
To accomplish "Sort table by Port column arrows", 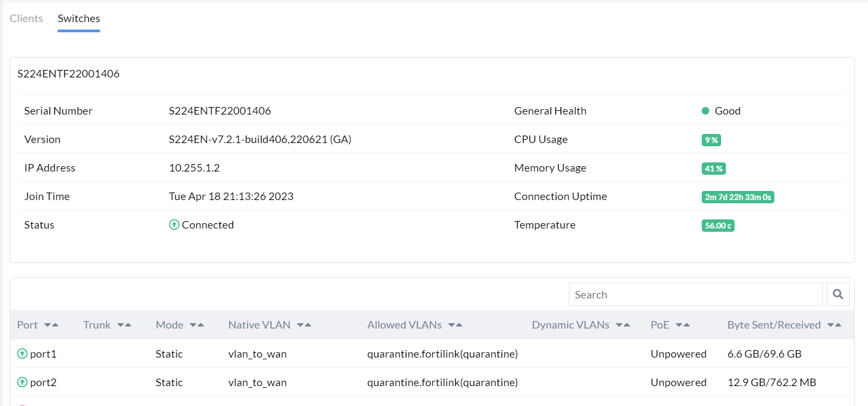I will (51, 325).
